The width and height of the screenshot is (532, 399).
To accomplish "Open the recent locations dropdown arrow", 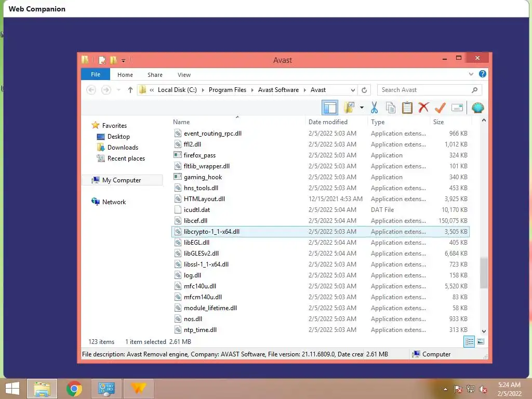I will click(x=118, y=90).
